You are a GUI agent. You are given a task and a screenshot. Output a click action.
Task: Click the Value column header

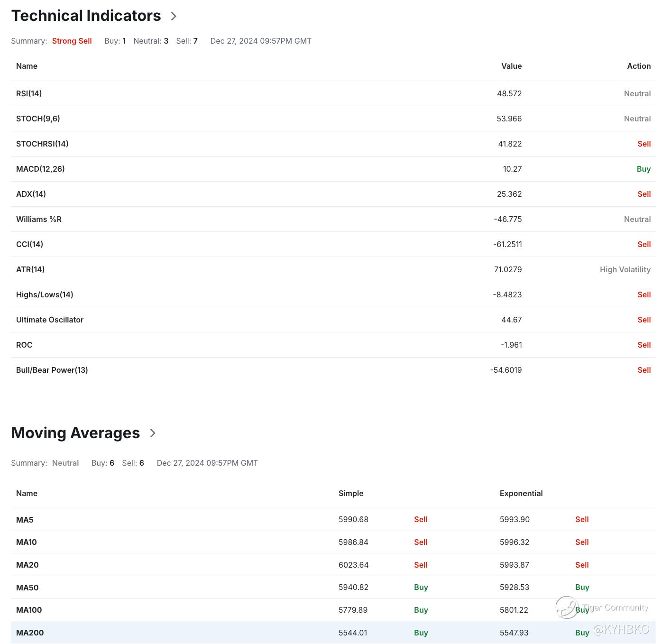(511, 66)
